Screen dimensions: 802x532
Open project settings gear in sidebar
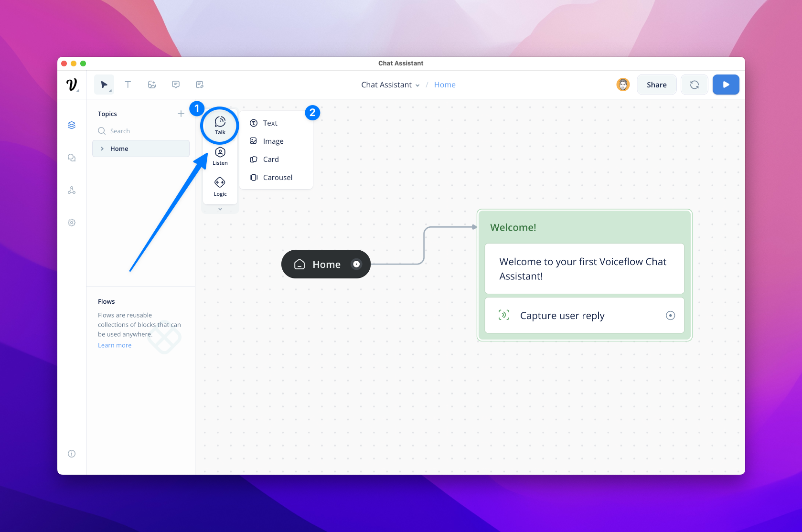coord(72,223)
